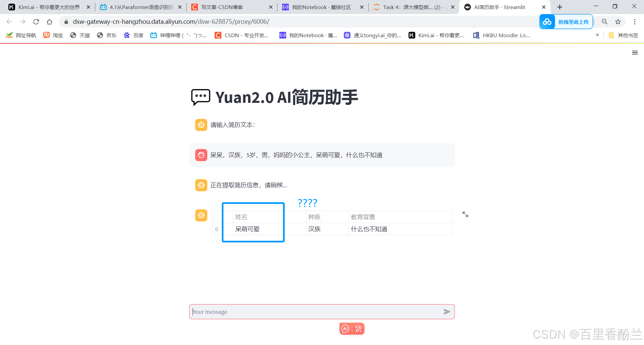The image size is (644, 345).
Task: Click the magic wand floating icon
Action: point(358,329)
